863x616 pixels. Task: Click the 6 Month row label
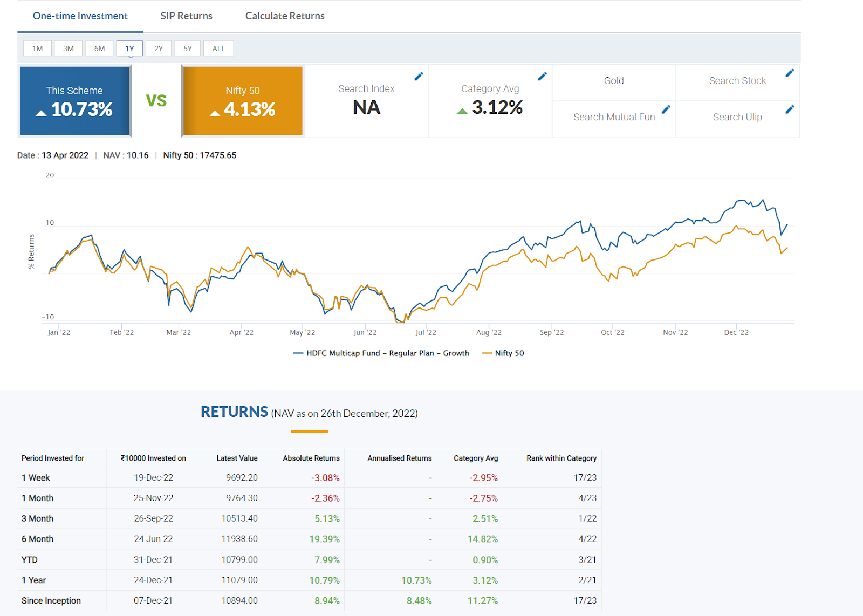pos(38,539)
